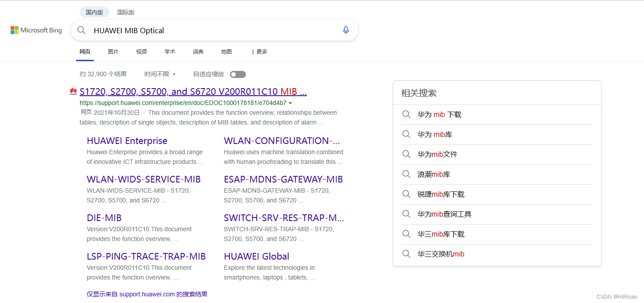Start voice search with microphone icon

point(346,30)
